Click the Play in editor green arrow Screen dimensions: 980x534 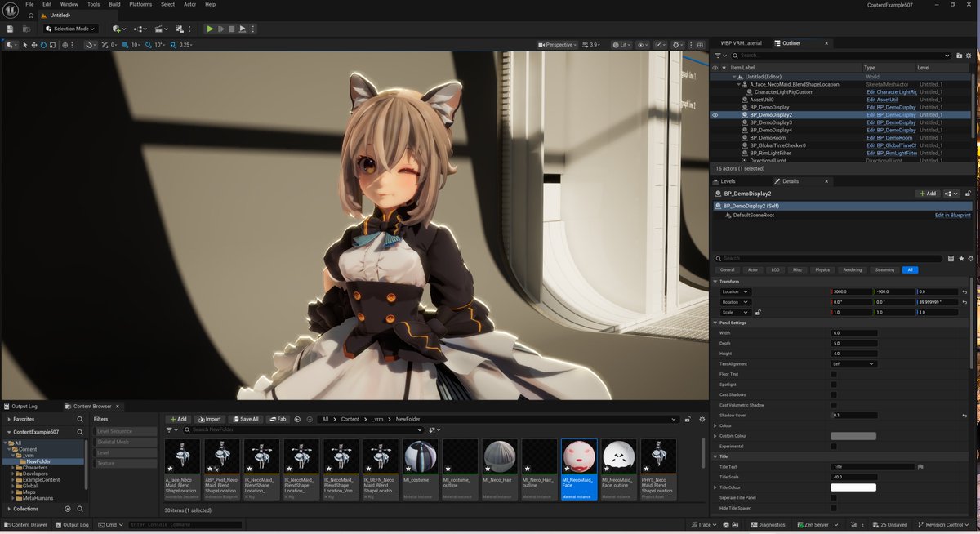click(210, 29)
